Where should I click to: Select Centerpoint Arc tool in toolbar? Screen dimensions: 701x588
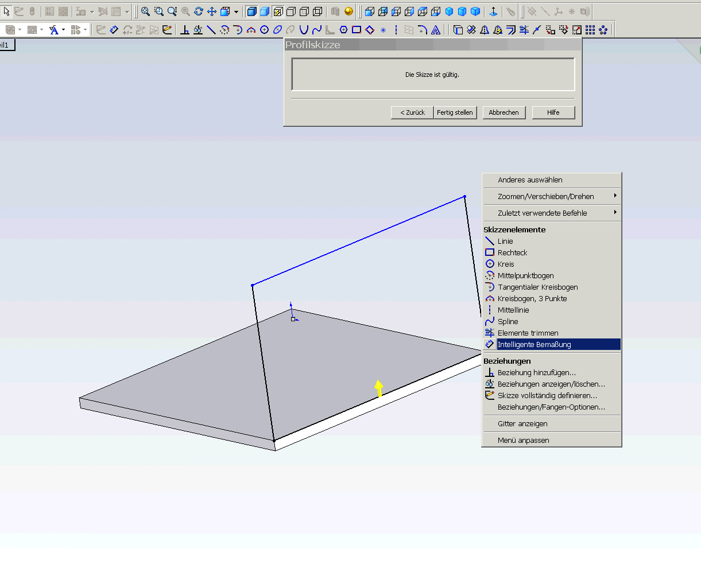coord(224,29)
